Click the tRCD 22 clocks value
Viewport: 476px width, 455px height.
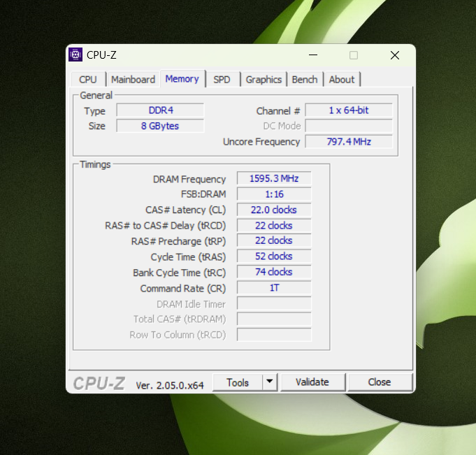point(274,226)
